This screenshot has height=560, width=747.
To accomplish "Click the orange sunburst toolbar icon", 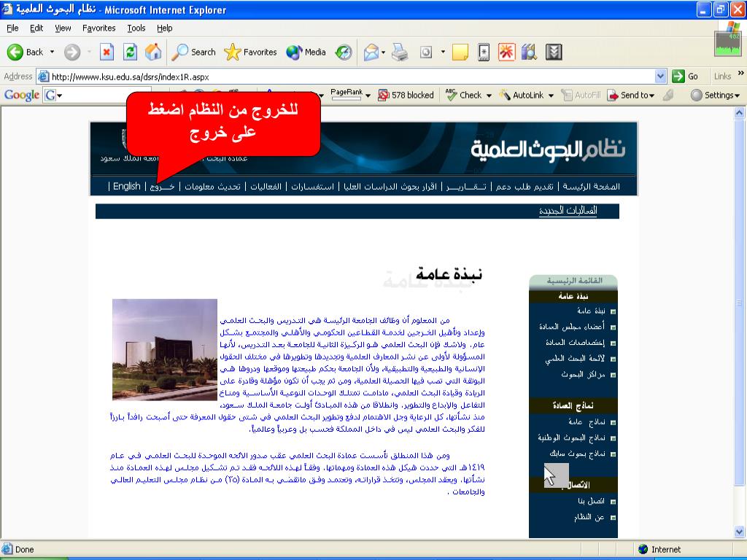I will coord(506,52).
